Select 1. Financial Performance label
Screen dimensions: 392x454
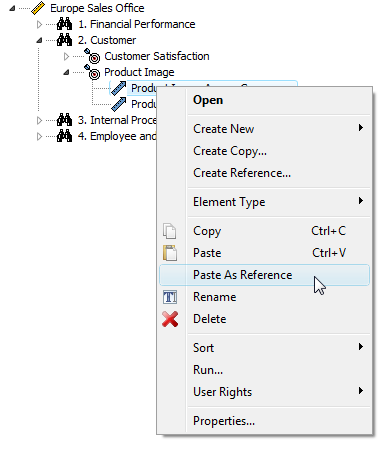coord(137,24)
